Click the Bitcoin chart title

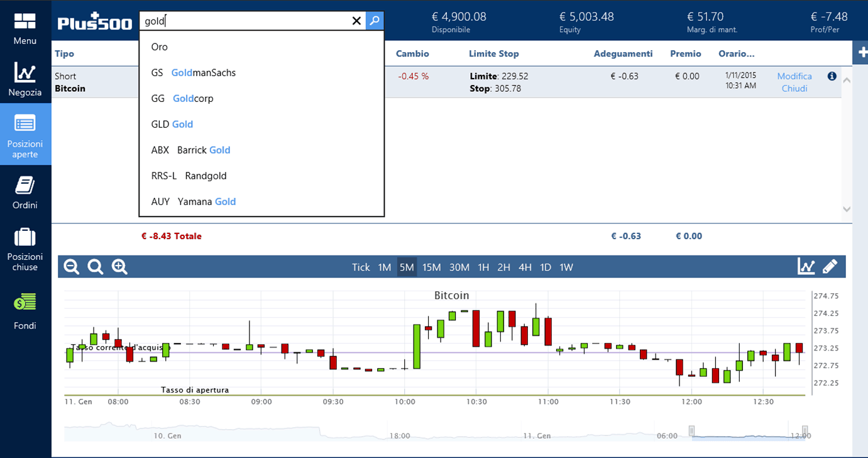[451, 295]
